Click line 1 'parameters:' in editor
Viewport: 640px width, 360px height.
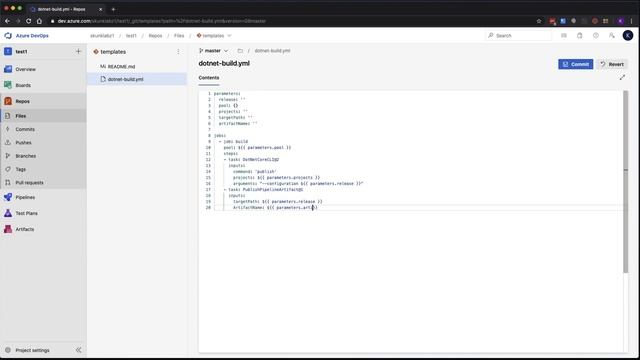227,94
